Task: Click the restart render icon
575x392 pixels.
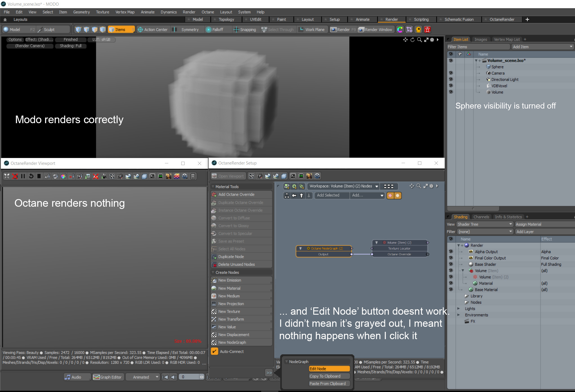Action: [31, 176]
